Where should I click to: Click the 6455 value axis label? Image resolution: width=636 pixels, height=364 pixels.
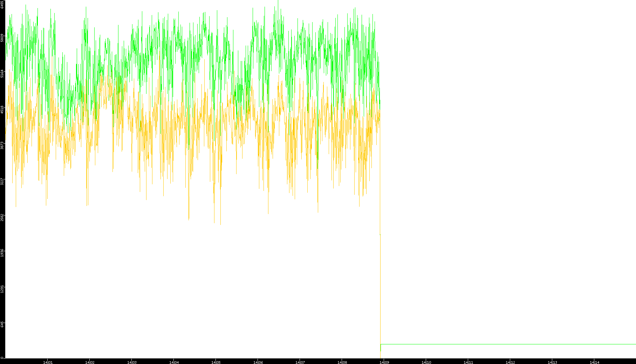tap(2, 4)
